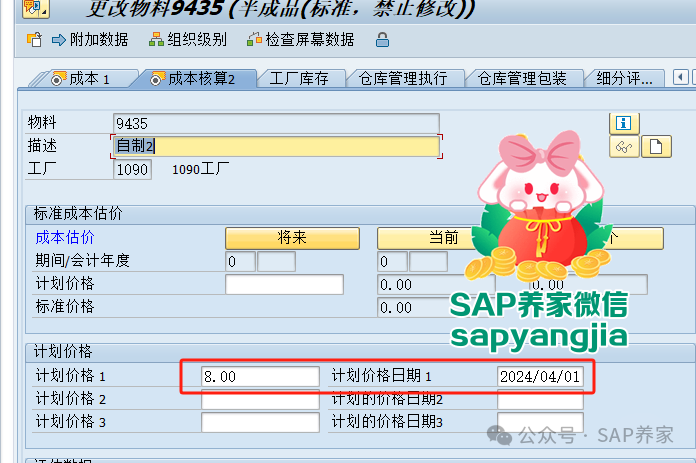
Task: Click the 计划的价格日期2 date field
Action: 540,400
